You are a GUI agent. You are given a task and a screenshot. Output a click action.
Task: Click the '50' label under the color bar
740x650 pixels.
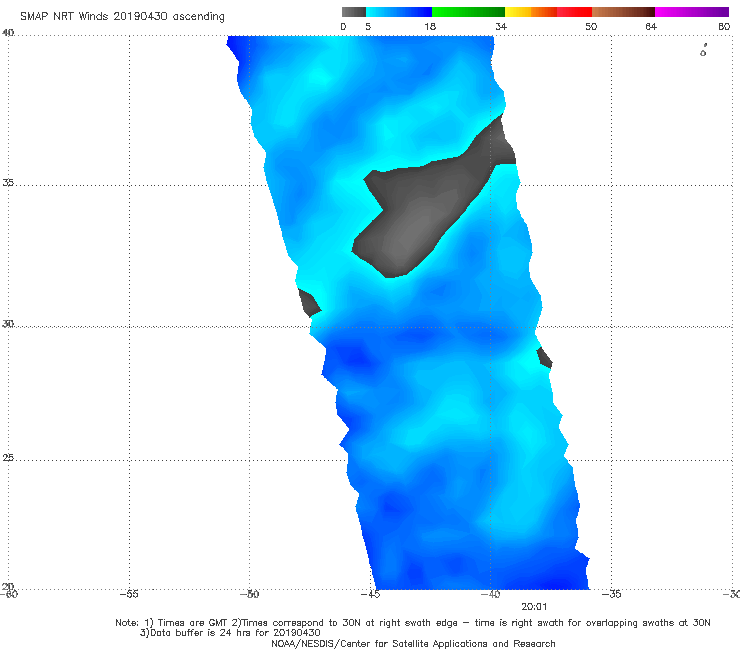tap(591, 26)
